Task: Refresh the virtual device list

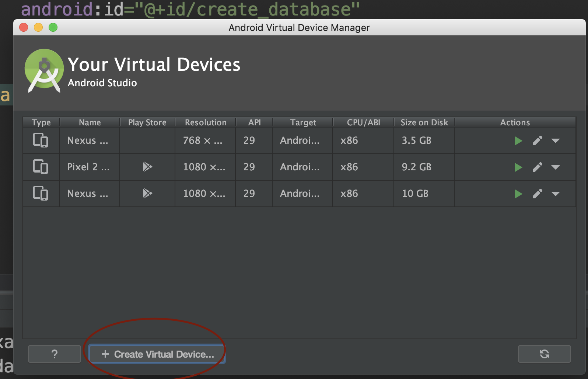Action: 545,354
